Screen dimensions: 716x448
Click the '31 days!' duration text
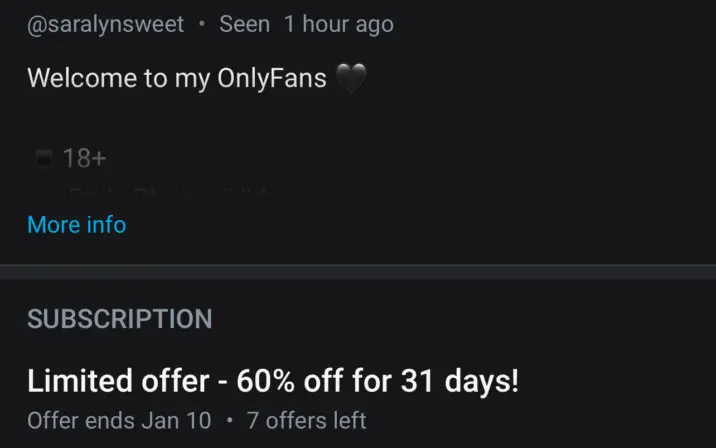460,381
